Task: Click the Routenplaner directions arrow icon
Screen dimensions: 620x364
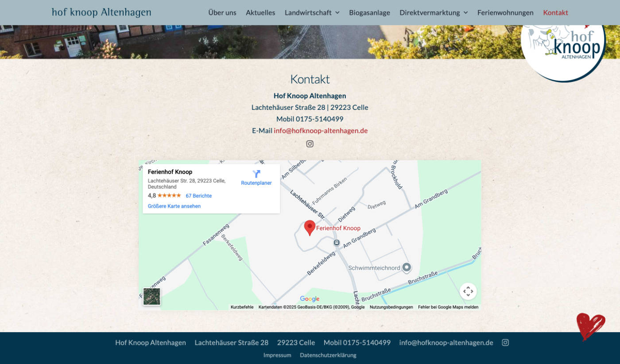Action: tap(256, 174)
